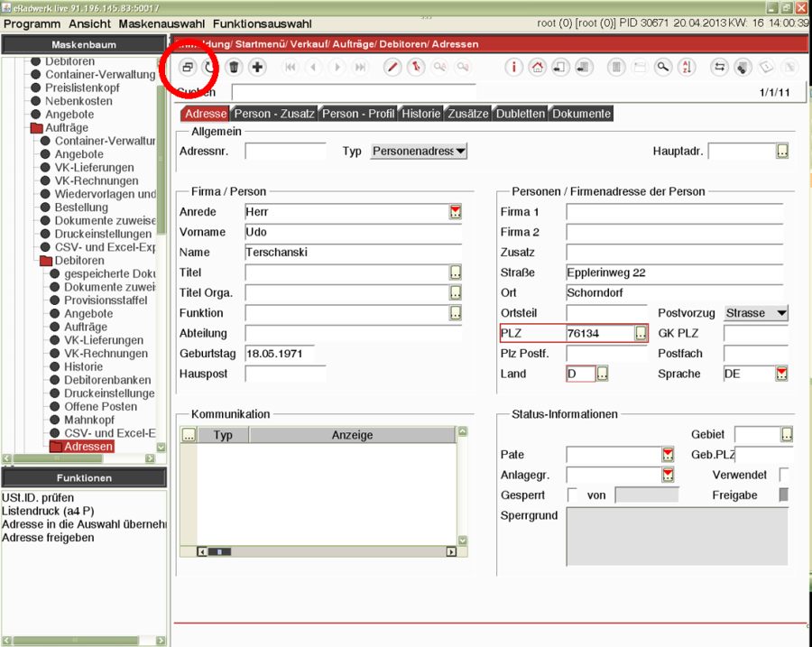Viewport: 812px width, 647px height.
Task: Click the list view document icon
Action: (x=616, y=68)
